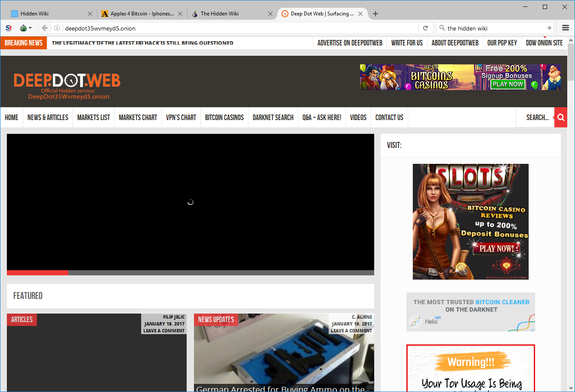The height and width of the screenshot is (392, 575).
Task: Click the ARTICLES category tag
Action: 22,320
